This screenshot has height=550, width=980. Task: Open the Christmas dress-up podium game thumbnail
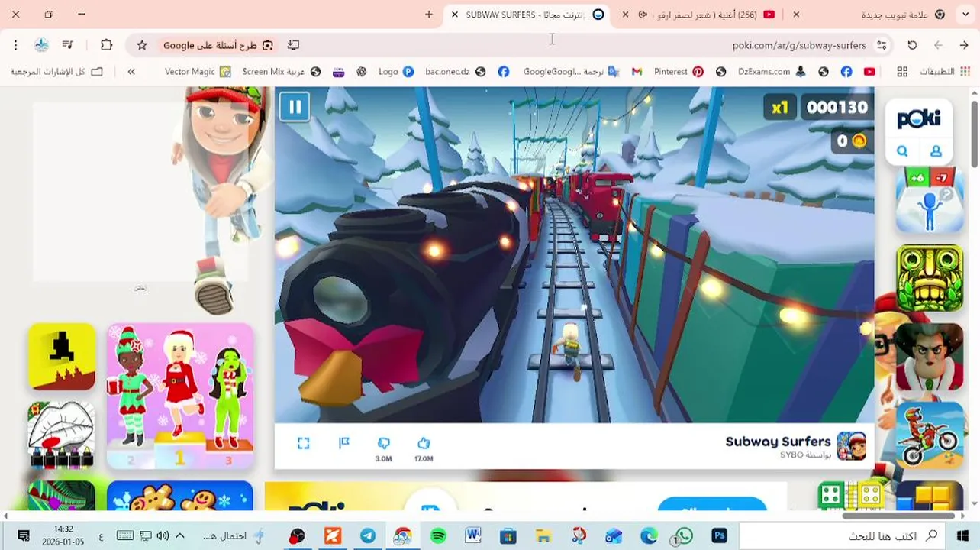(180, 396)
